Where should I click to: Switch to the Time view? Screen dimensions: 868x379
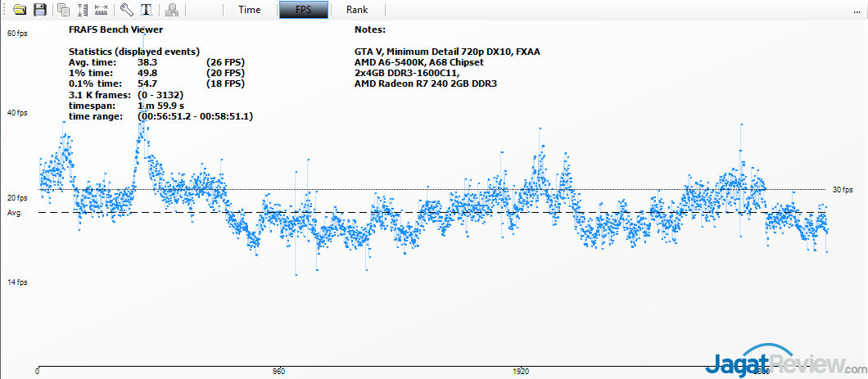point(250,10)
